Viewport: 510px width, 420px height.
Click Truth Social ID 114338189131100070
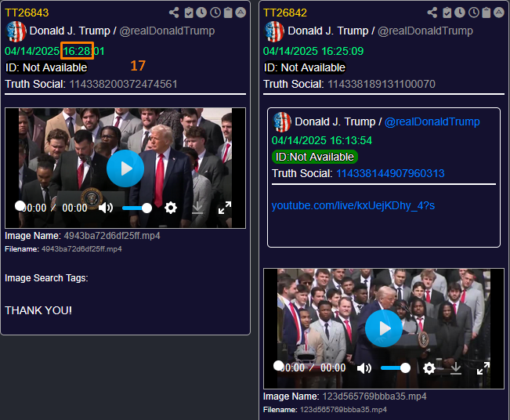(x=382, y=85)
